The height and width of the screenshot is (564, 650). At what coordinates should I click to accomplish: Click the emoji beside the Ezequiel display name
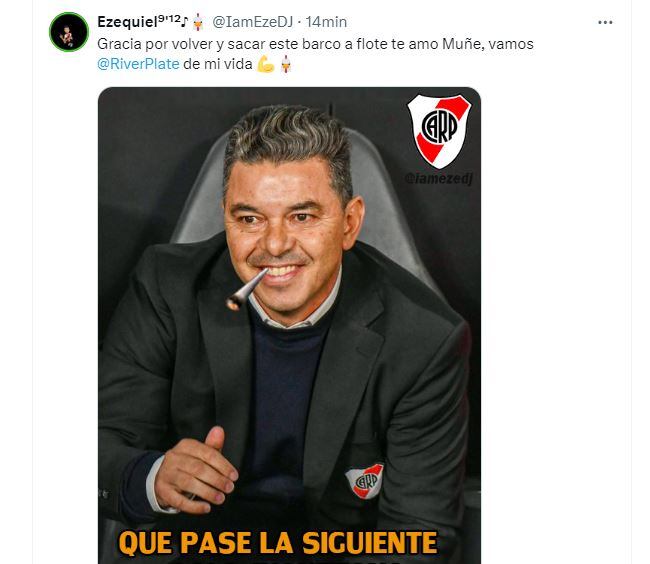(x=198, y=22)
